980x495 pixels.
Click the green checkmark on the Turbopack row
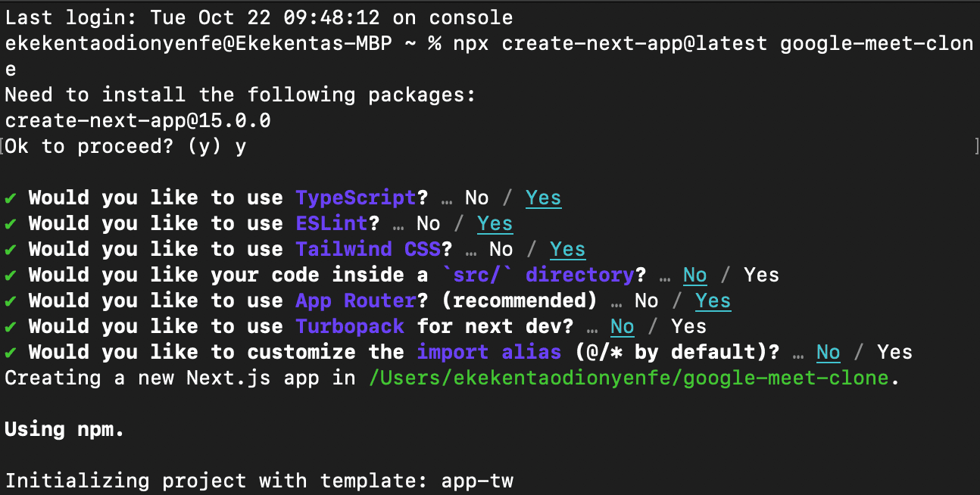[11, 327]
